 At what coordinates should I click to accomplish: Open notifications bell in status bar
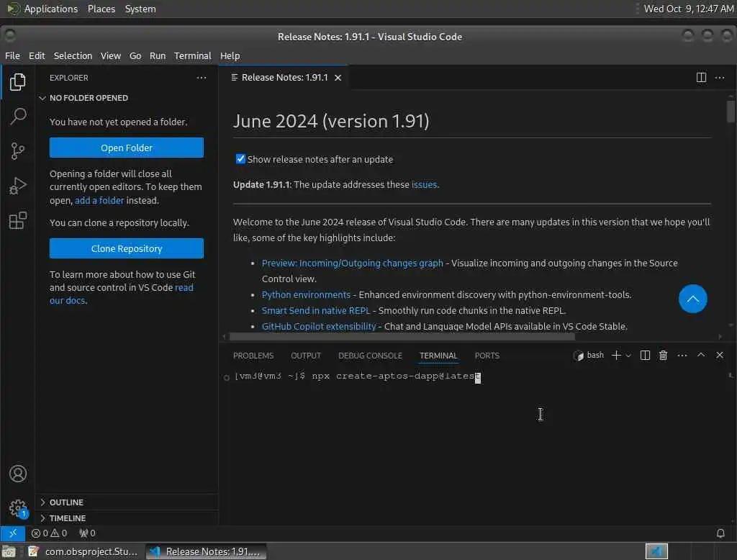click(x=720, y=533)
